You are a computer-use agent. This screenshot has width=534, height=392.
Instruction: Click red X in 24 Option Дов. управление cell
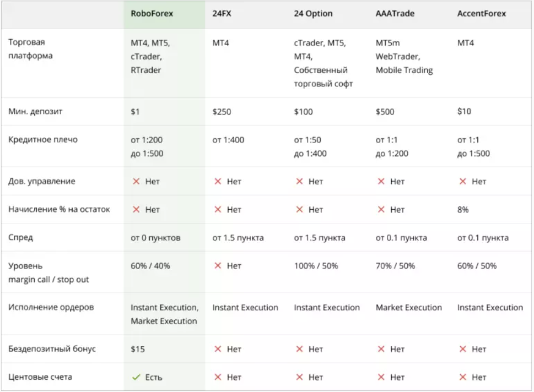point(299,181)
